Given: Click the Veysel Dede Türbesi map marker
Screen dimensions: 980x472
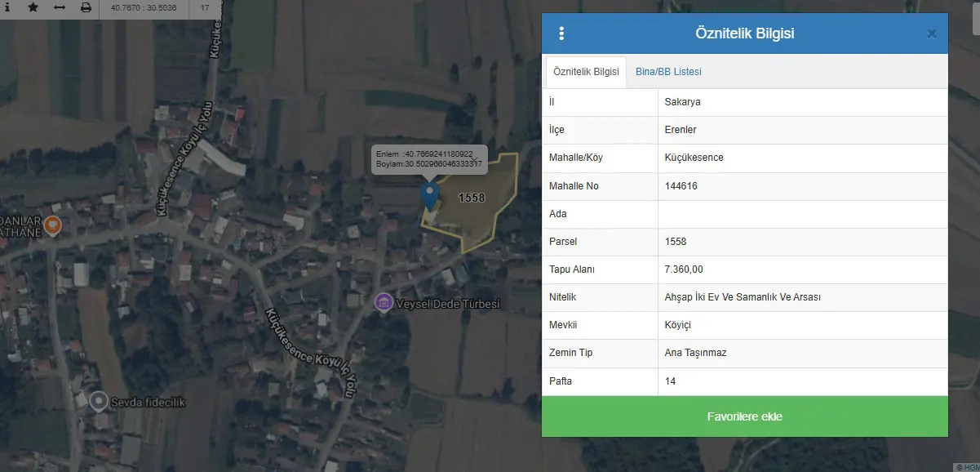Looking at the screenshot, I should coord(383,304).
